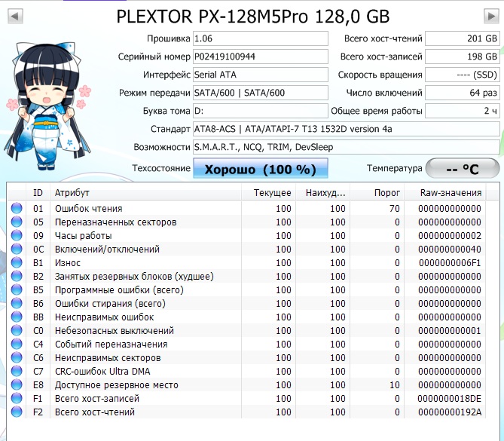Click the blue status orb for attribute 05
Viewport: 504px width, 441px height.
(x=17, y=222)
